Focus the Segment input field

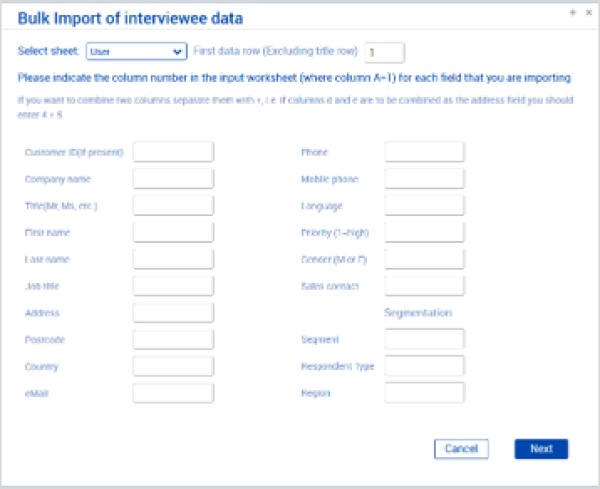point(424,340)
